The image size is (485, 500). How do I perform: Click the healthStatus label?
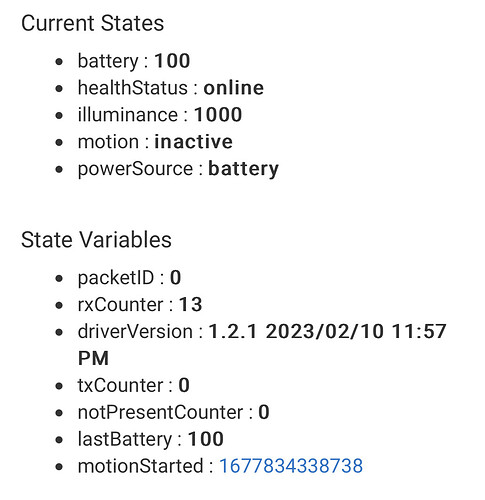[x=133, y=88]
